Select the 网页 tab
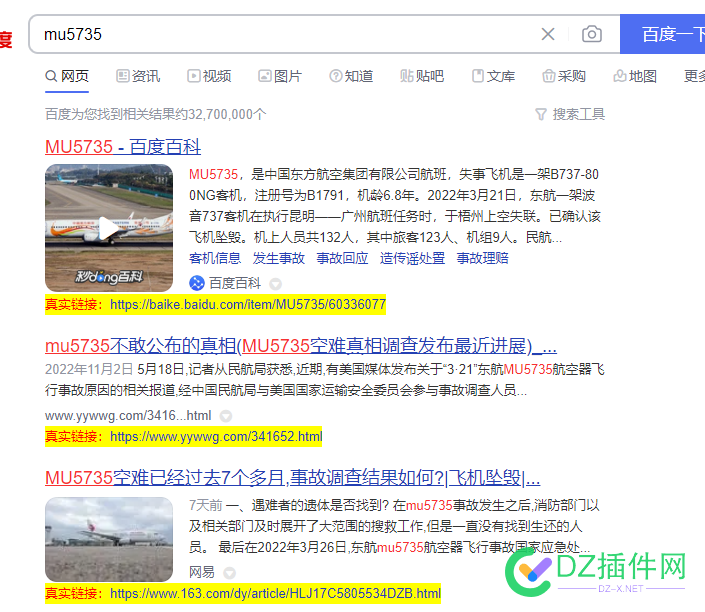 point(67,76)
